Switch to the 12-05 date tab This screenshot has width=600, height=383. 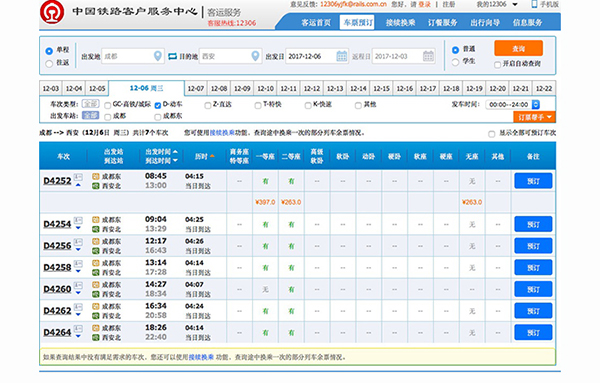97,88
